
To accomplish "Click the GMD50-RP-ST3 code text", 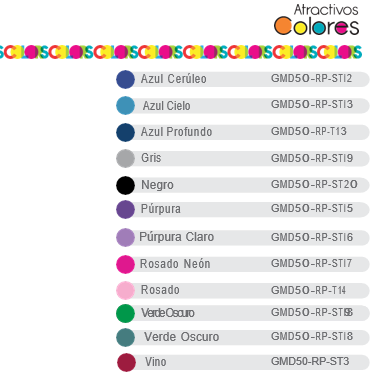I will click(310, 361).
